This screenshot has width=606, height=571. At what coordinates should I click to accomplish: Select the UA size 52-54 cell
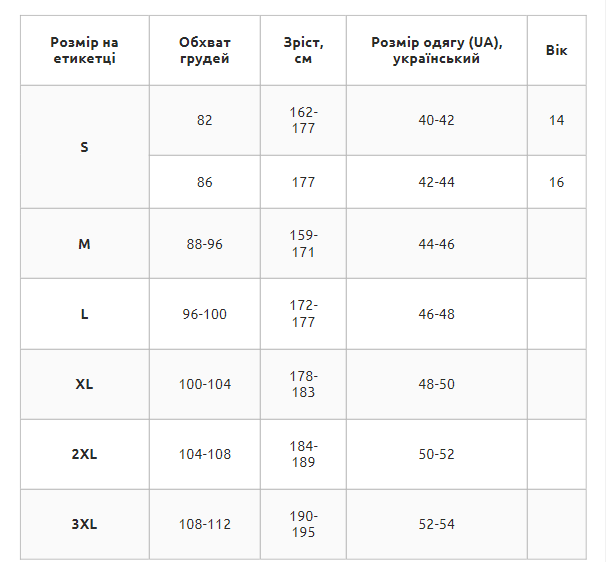click(437, 524)
